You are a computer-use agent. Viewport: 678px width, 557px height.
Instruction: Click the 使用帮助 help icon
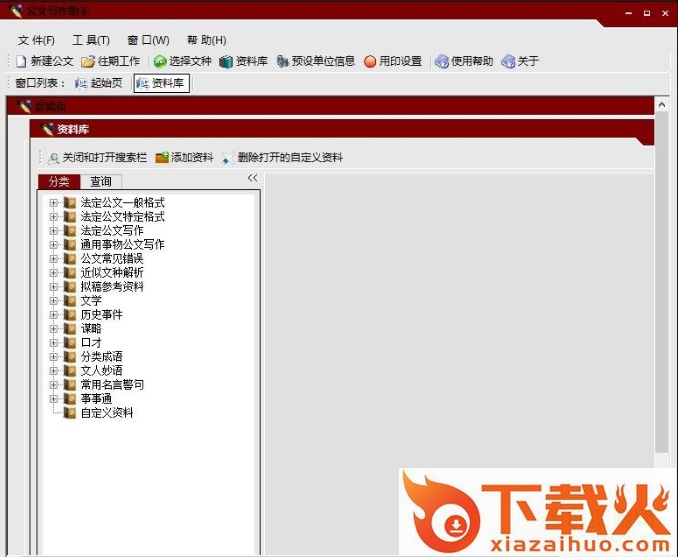442,61
